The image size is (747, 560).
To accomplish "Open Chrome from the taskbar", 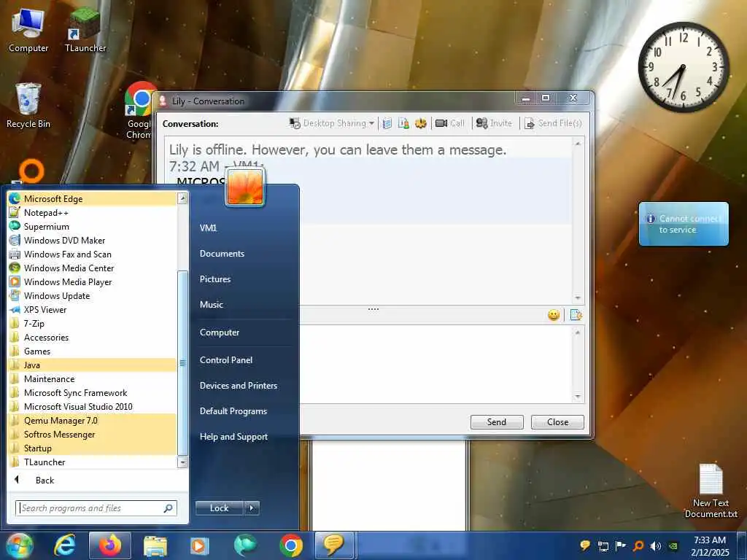I will coord(291,545).
